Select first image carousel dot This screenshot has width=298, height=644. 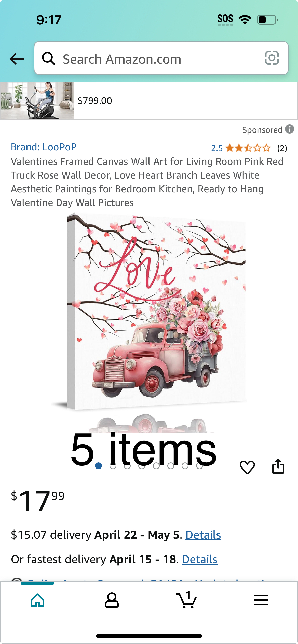[98, 466]
